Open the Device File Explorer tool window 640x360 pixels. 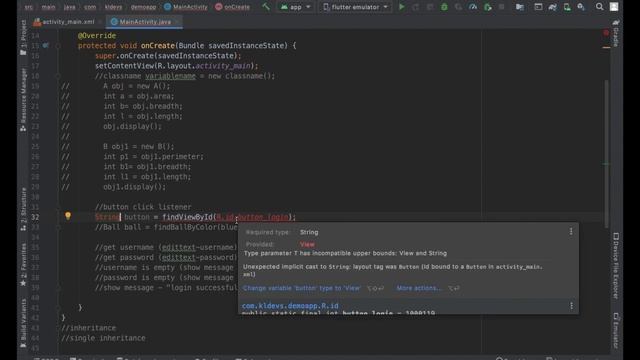click(616, 266)
